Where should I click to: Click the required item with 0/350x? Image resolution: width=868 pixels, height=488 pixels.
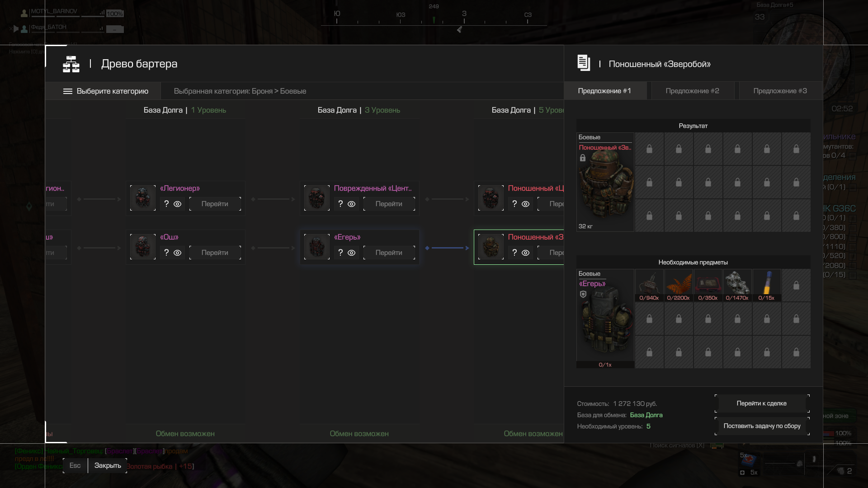[708, 286]
